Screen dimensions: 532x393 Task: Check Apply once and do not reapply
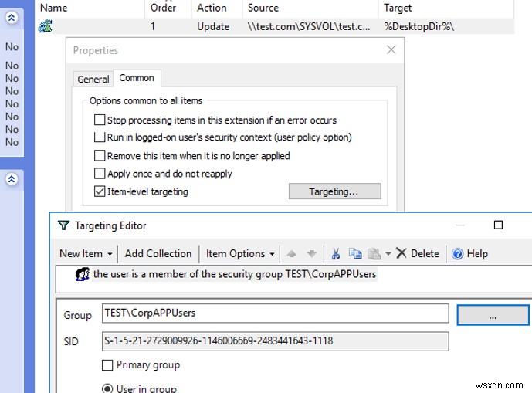(x=100, y=174)
